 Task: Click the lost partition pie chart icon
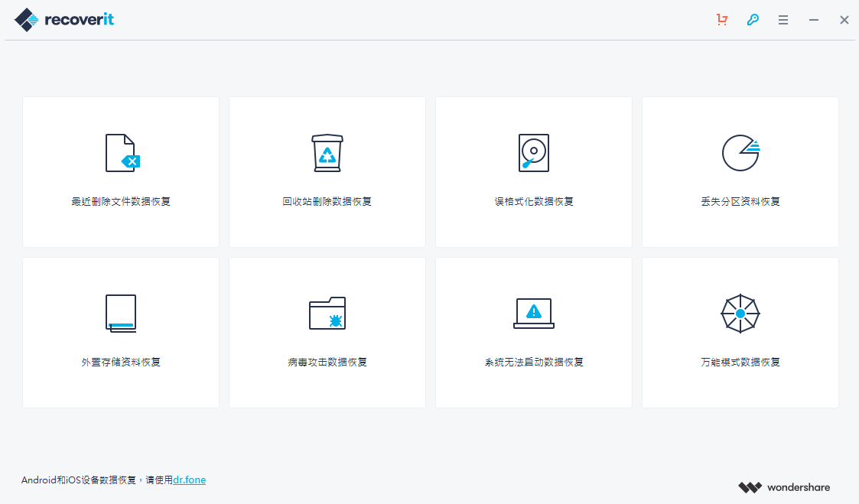tap(740, 153)
